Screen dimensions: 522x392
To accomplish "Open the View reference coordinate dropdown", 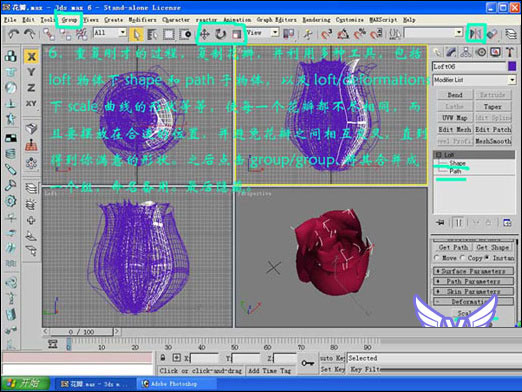I will 262,32.
